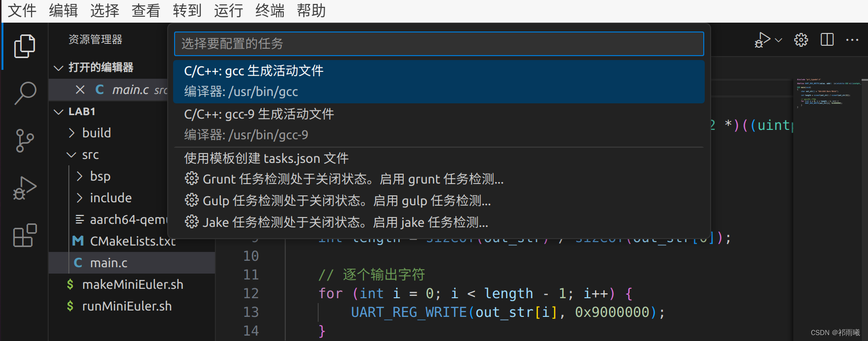Enable Grunt task detection entry

click(x=439, y=179)
